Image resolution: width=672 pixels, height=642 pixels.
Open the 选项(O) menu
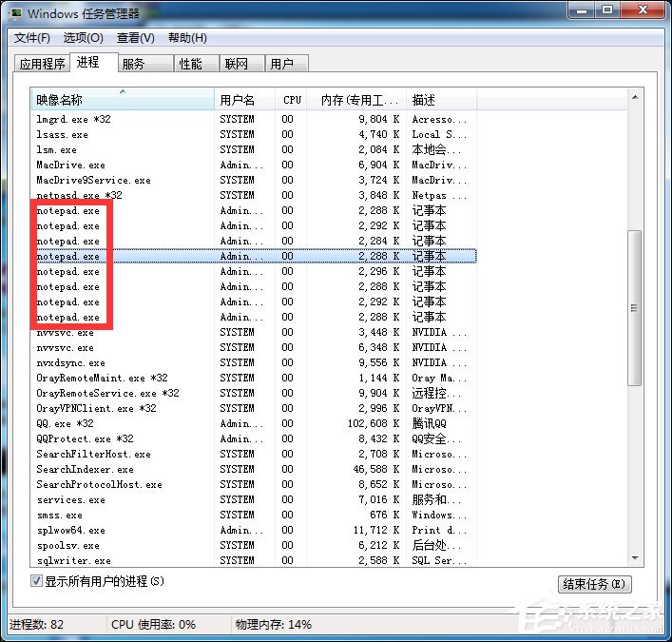83,38
